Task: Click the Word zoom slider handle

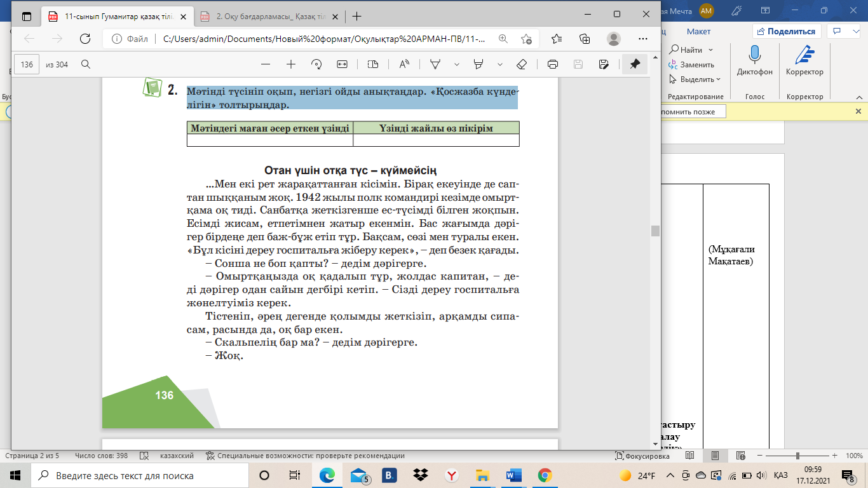Action: 797,456
